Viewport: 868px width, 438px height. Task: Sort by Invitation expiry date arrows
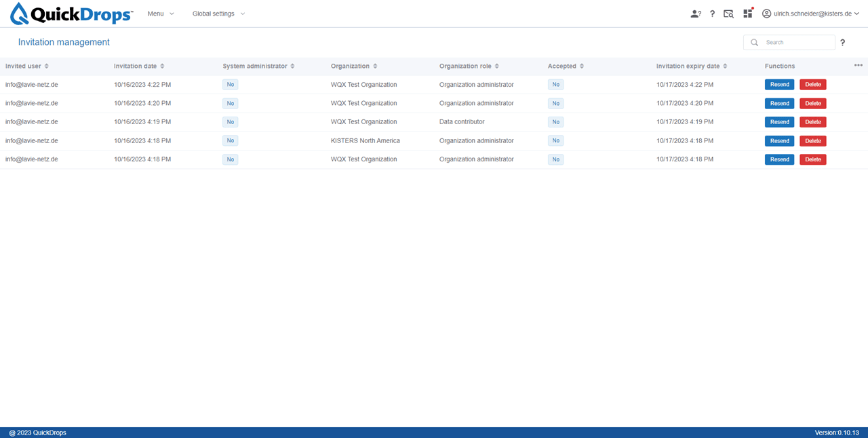[725, 66]
